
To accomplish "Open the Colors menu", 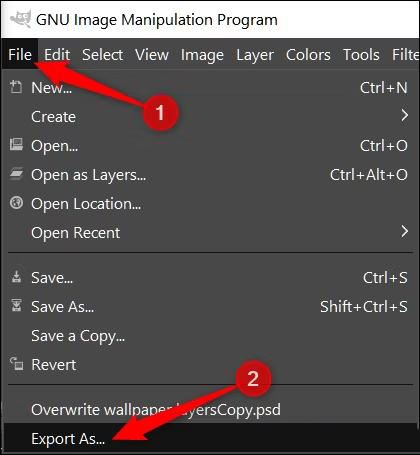I will coord(308,55).
